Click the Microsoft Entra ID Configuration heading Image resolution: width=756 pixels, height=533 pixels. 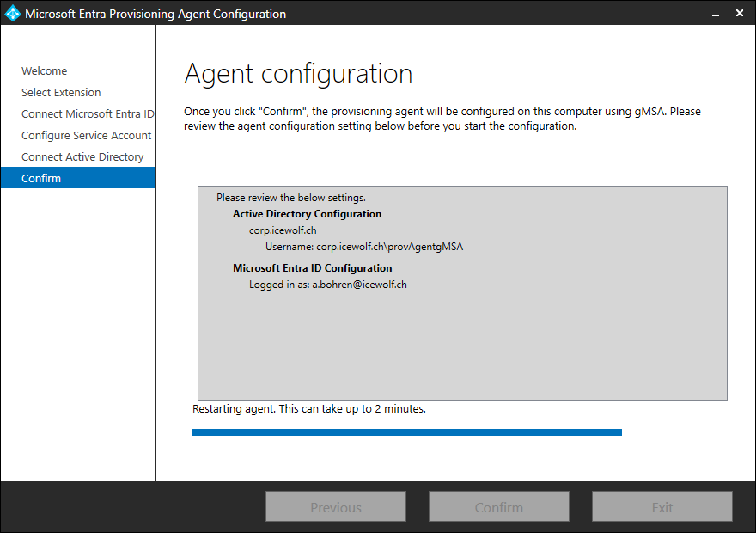(312, 268)
